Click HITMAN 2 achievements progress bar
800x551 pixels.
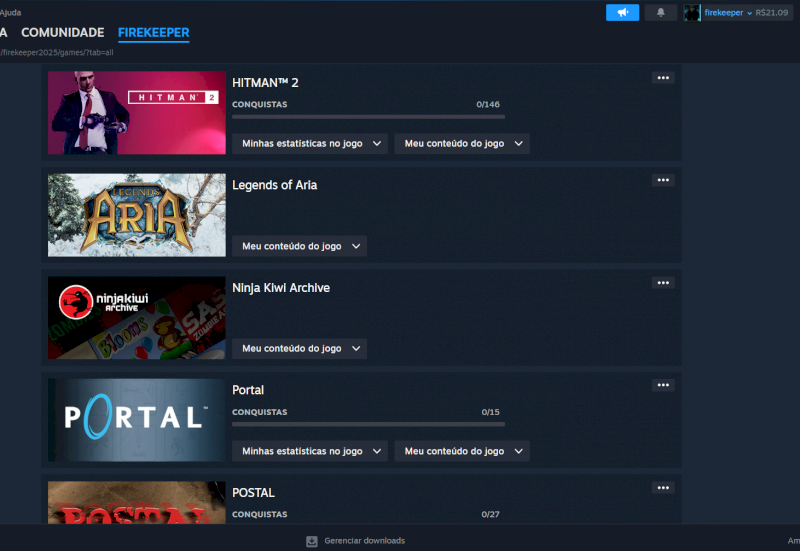[368, 117]
